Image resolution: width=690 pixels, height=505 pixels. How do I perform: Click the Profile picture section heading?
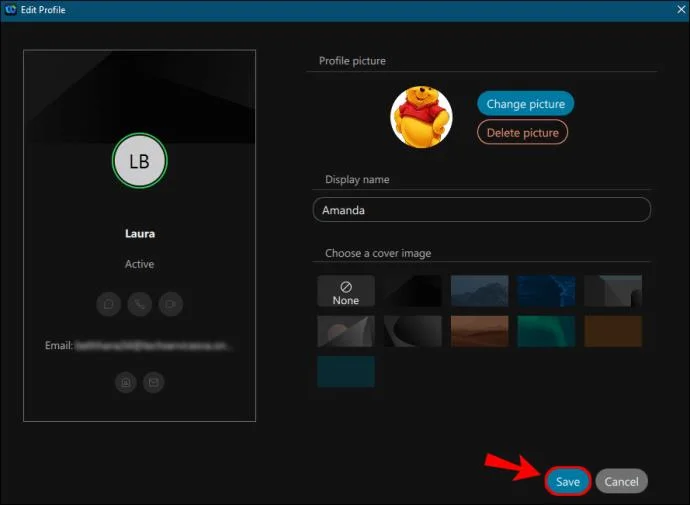tap(352, 61)
